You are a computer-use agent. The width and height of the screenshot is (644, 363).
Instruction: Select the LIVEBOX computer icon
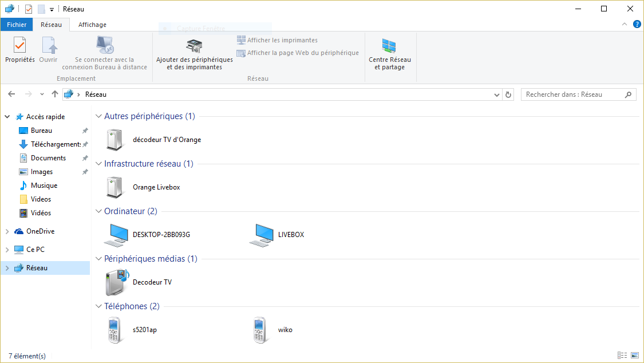262,235
